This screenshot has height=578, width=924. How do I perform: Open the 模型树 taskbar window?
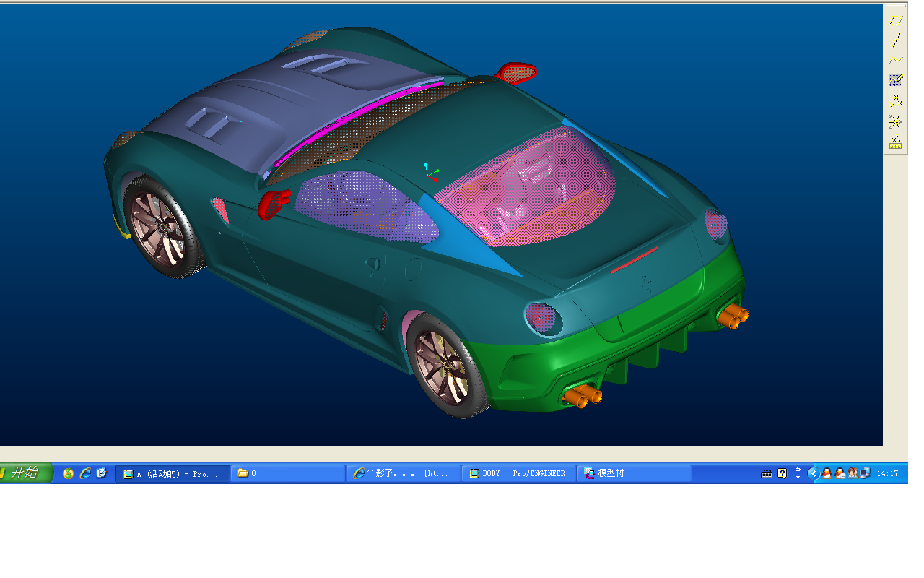(634, 474)
